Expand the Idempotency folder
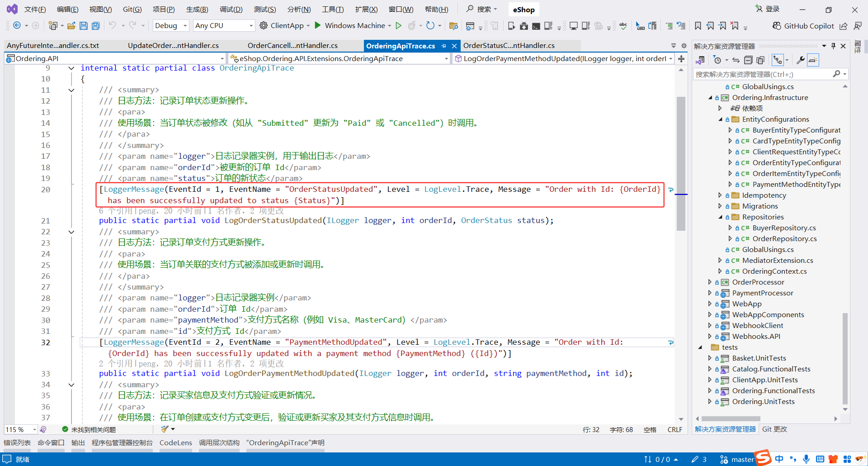 (720, 195)
